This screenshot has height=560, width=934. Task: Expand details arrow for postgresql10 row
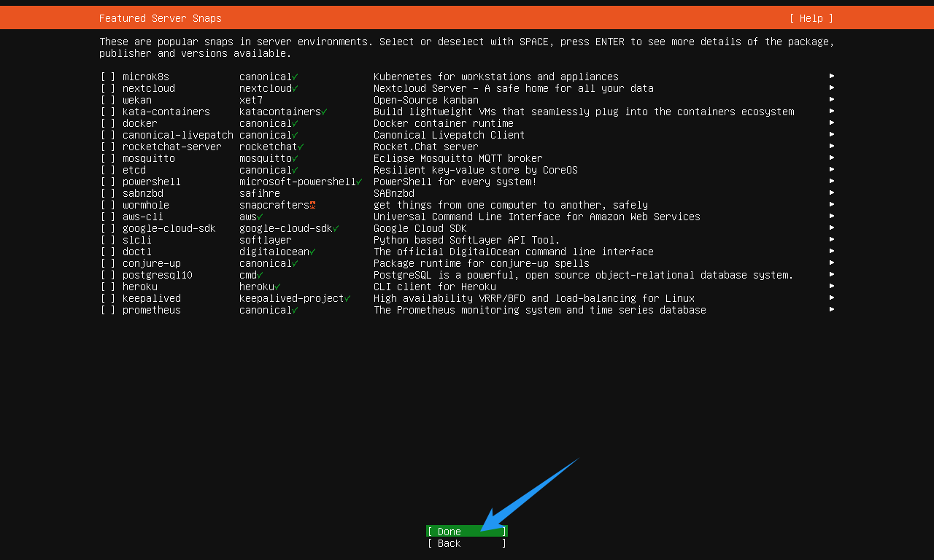point(832,274)
